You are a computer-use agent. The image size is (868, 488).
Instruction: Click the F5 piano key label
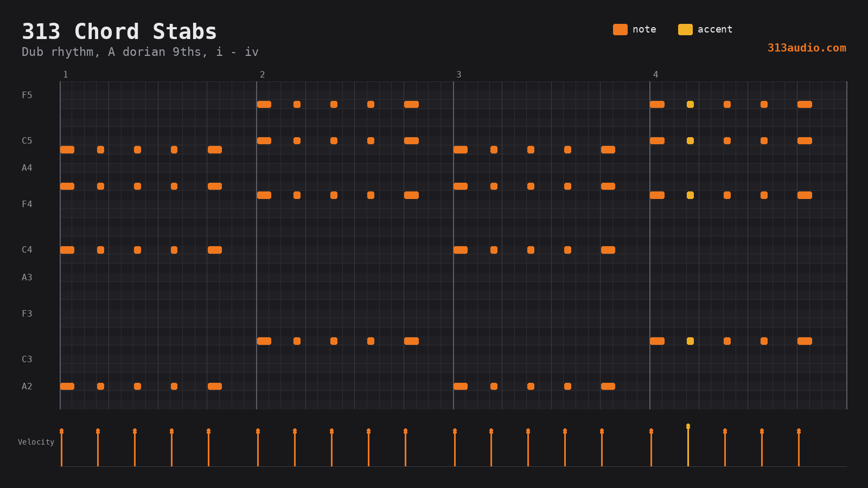27,95
